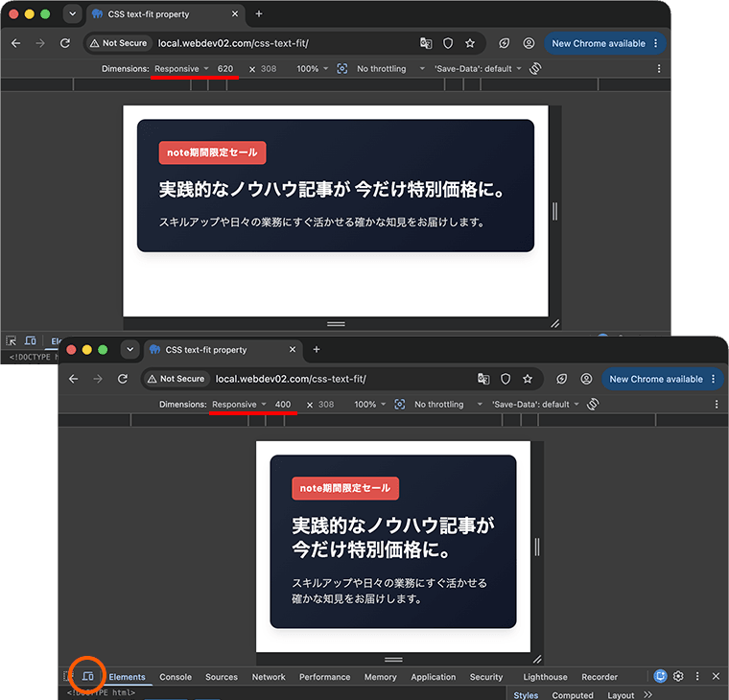Close DevTools panel in front window
Image resolution: width=729 pixels, height=700 pixels.
click(x=716, y=676)
